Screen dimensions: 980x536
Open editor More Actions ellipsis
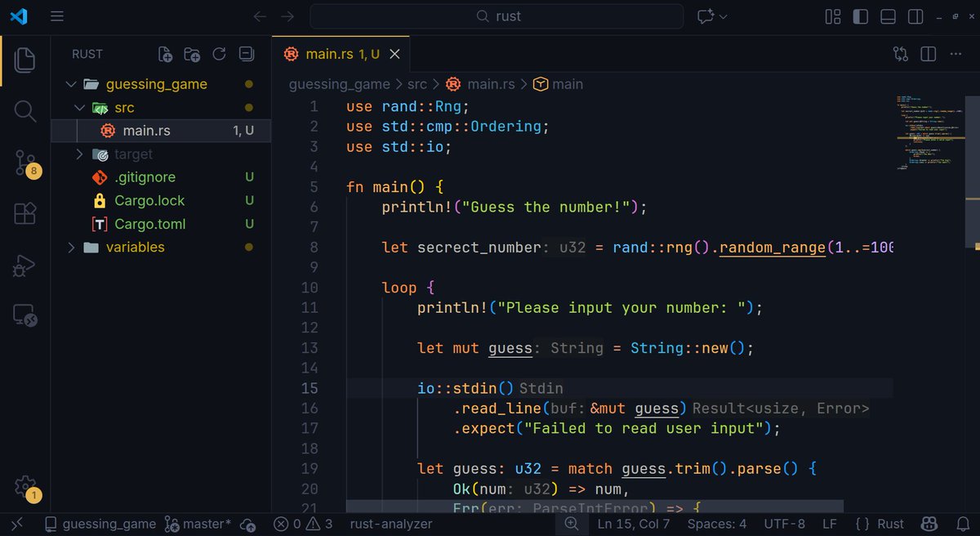point(955,55)
